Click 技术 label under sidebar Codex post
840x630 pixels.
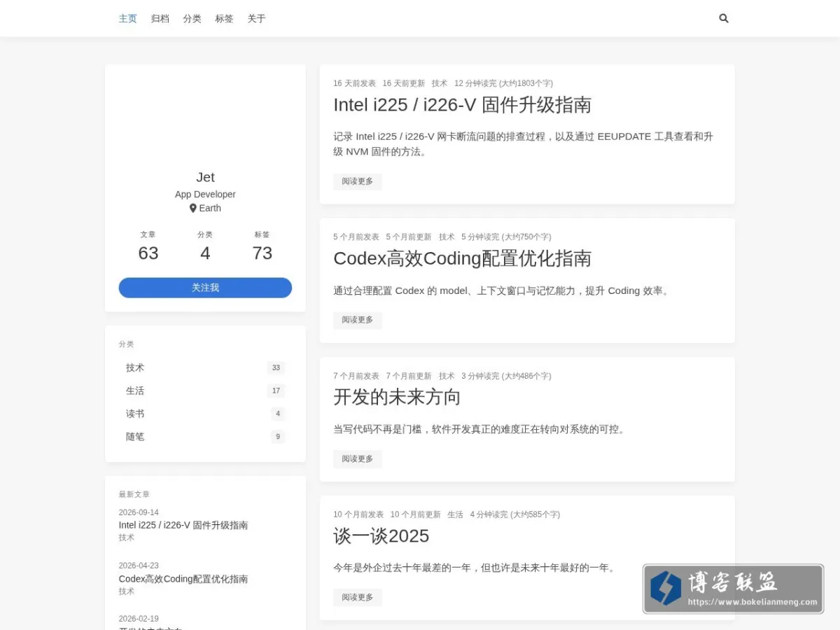pos(127,591)
